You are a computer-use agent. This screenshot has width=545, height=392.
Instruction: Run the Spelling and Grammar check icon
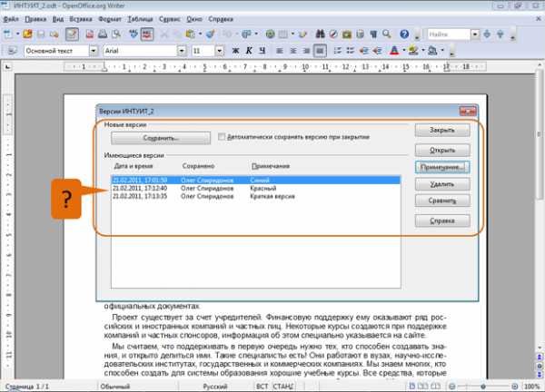coord(134,34)
